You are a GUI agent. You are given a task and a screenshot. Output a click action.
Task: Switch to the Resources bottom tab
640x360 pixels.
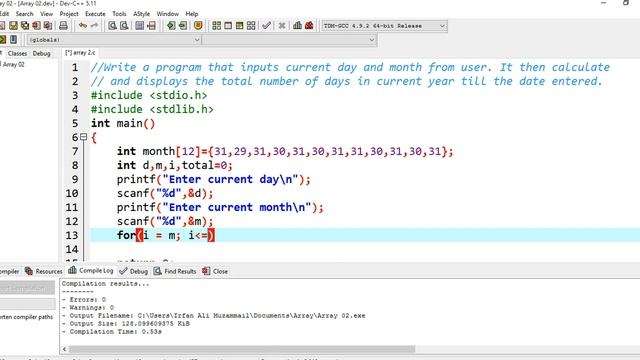(x=44, y=271)
